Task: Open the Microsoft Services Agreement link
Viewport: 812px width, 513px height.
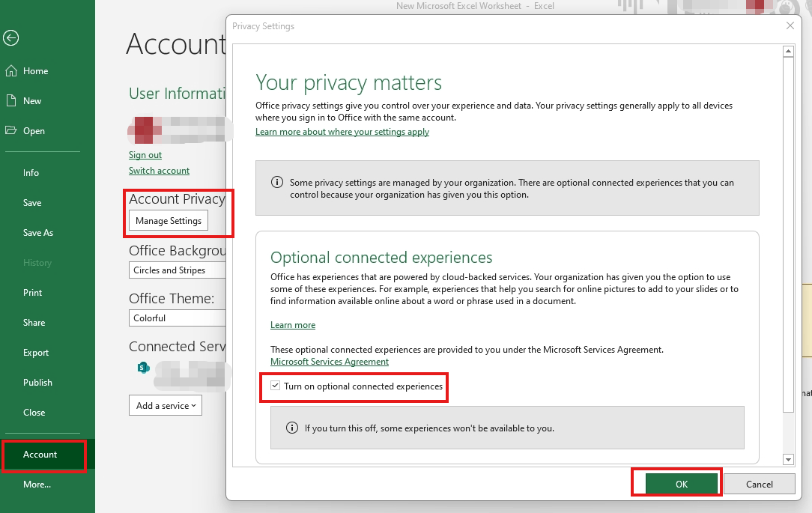Action: click(330, 361)
